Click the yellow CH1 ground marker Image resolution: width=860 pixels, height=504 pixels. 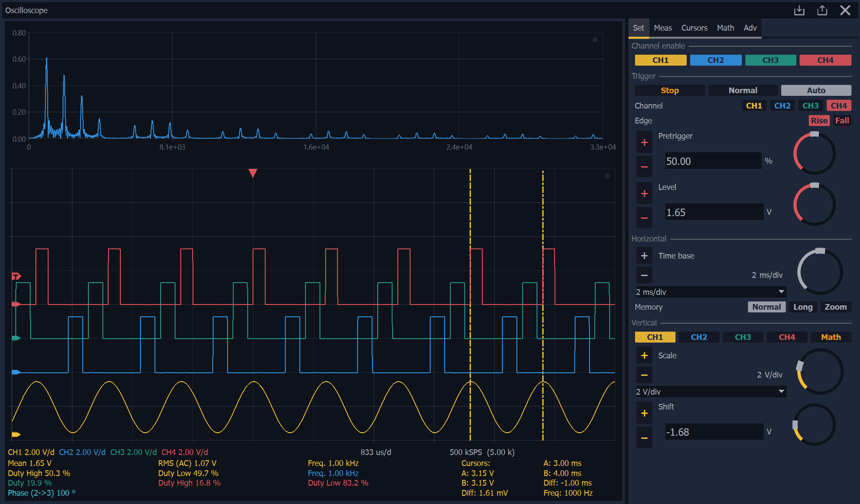coord(16,434)
